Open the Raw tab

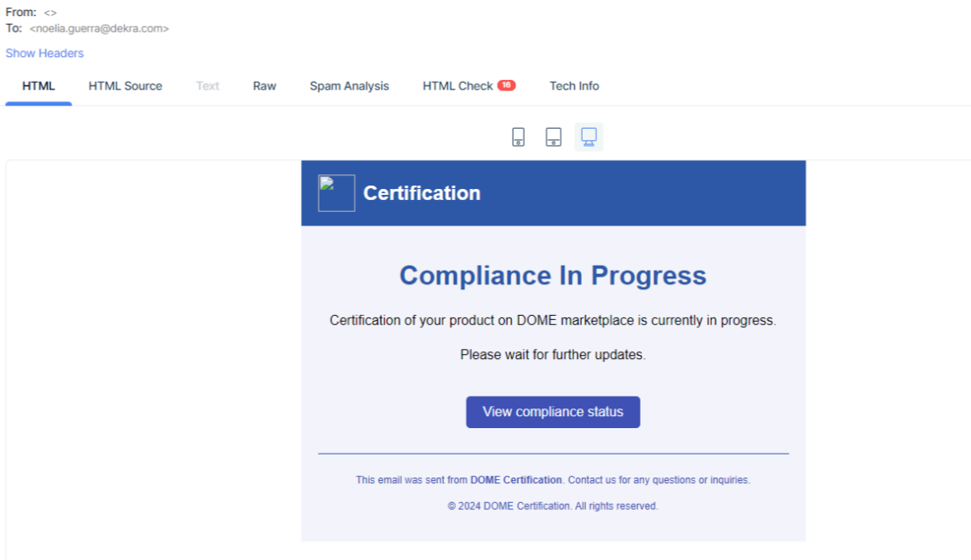[264, 86]
